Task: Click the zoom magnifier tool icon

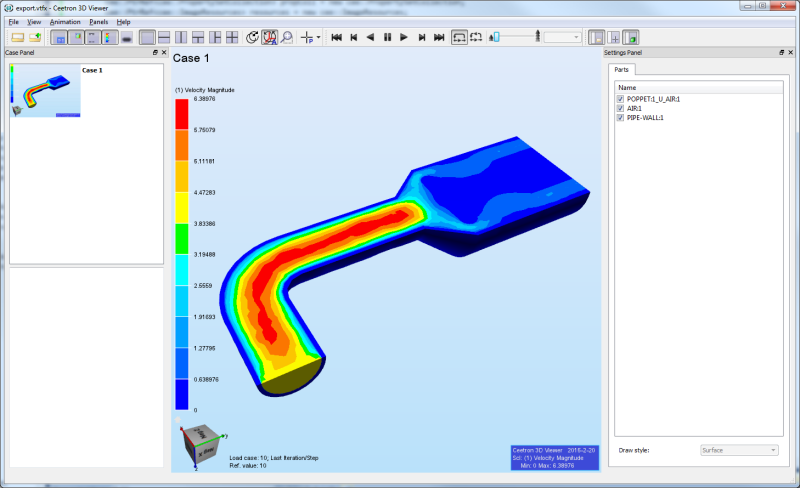Action: (x=287, y=37)
